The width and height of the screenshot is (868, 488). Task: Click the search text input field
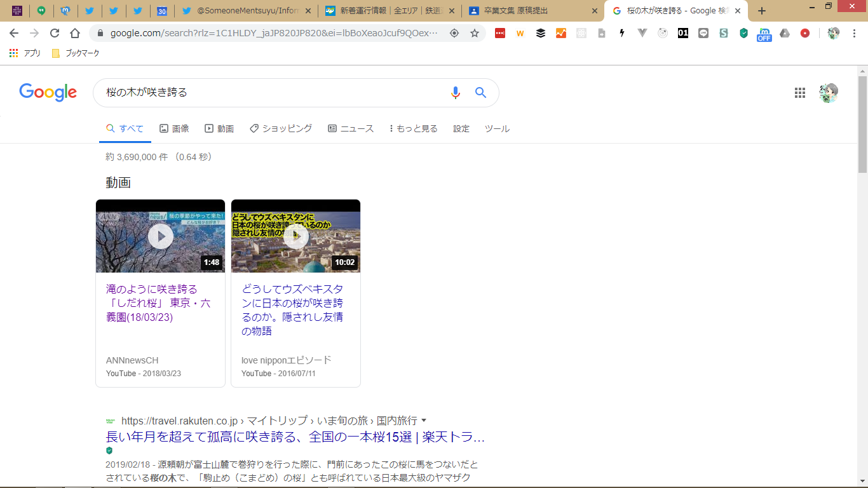267,93
